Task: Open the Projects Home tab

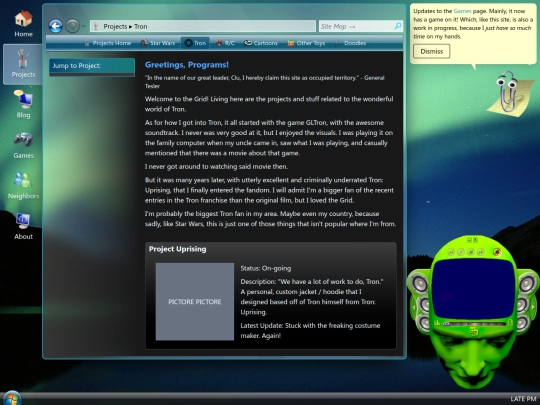Action: pyautogui.click(x=108, y=43)
